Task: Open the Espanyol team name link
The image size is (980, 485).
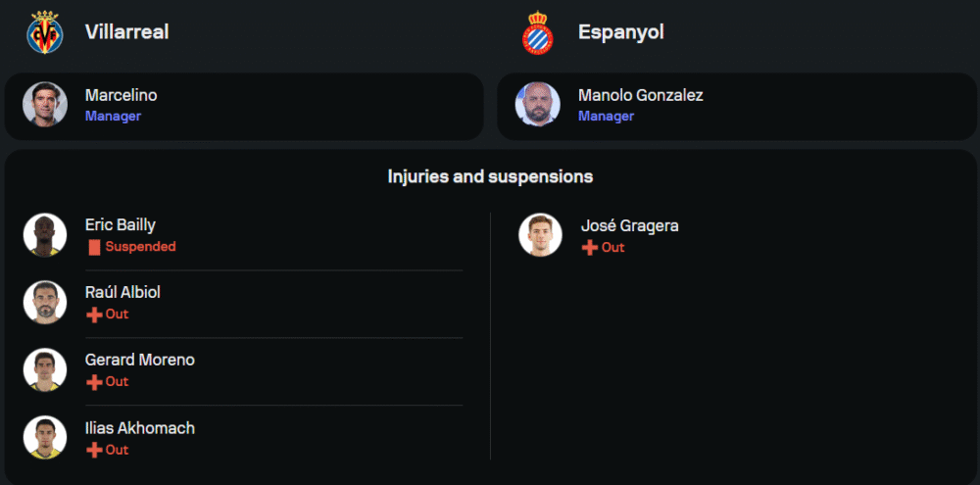Action: 620,32
